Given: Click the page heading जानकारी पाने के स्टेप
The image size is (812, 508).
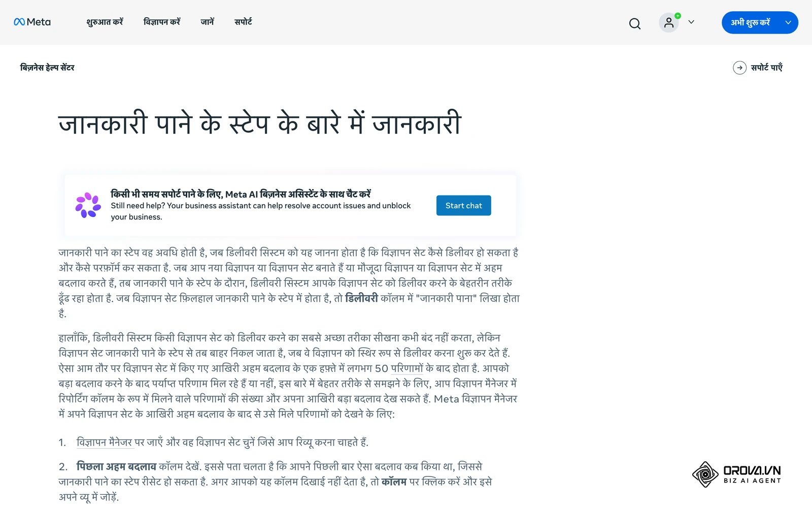Looking at the screenshot, I should click(x=260, y=123).
